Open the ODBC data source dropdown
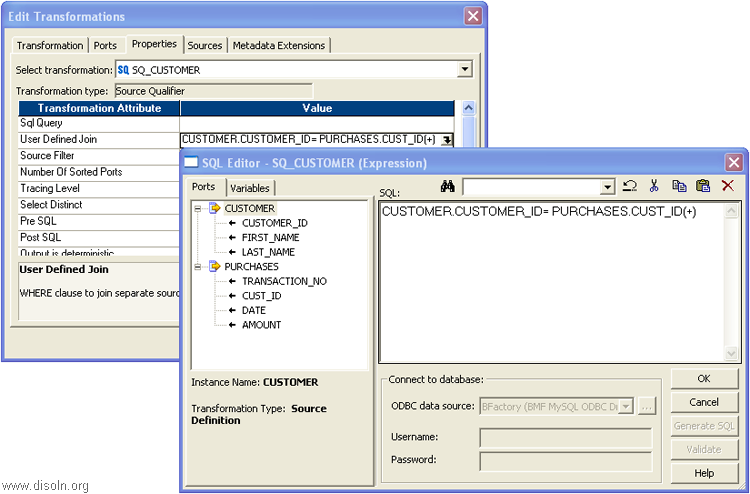 click(x=626, y=406)
